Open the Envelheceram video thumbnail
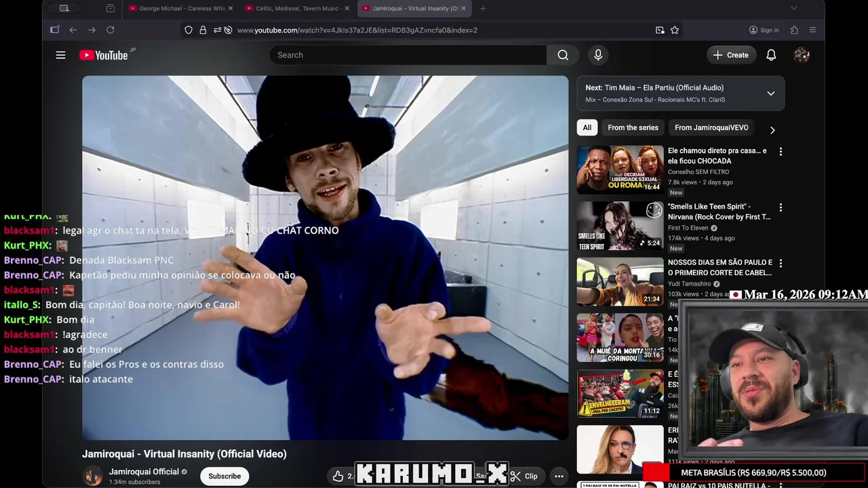 tap(620, 393)
